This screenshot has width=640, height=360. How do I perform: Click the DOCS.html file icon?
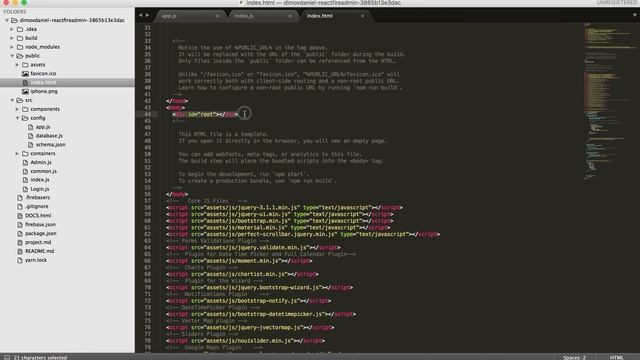coord(20,216)
